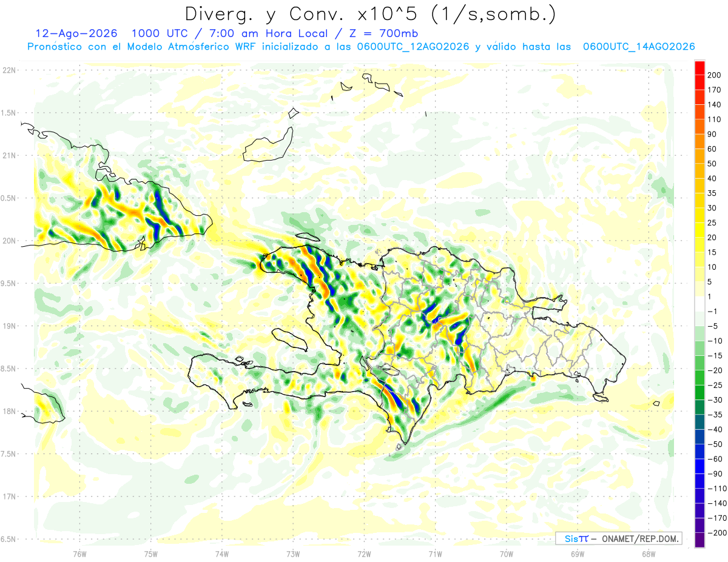Click the '-60' color scale label
This screenshot has height=562, width=728.
pos(714,459)
